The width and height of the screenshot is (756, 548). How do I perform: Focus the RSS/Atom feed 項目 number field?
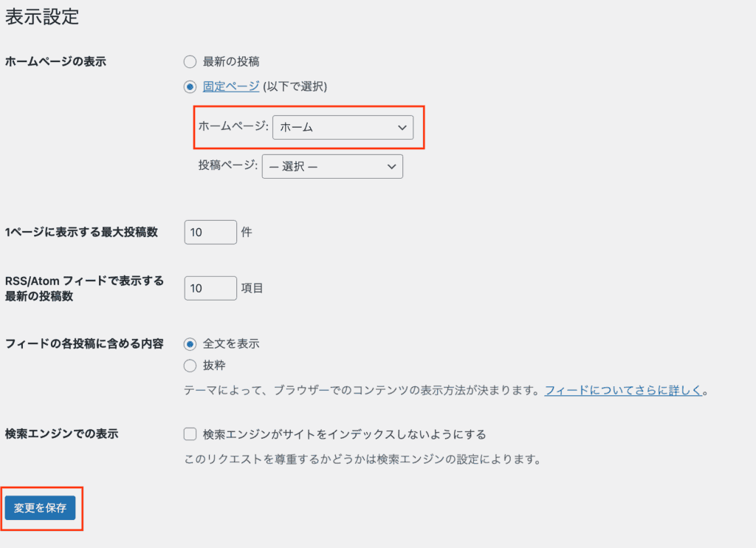210,288
